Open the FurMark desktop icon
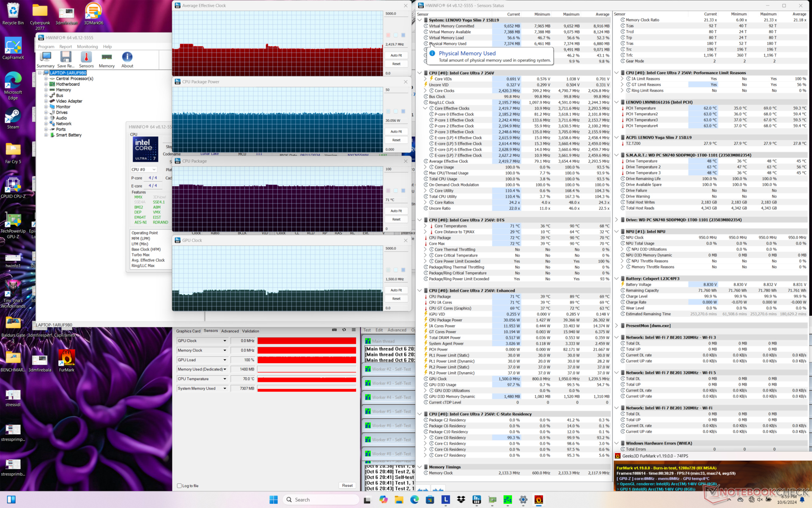Image resolution: width=812 pixels, height=508 pixels. click(x=66, y=361)
